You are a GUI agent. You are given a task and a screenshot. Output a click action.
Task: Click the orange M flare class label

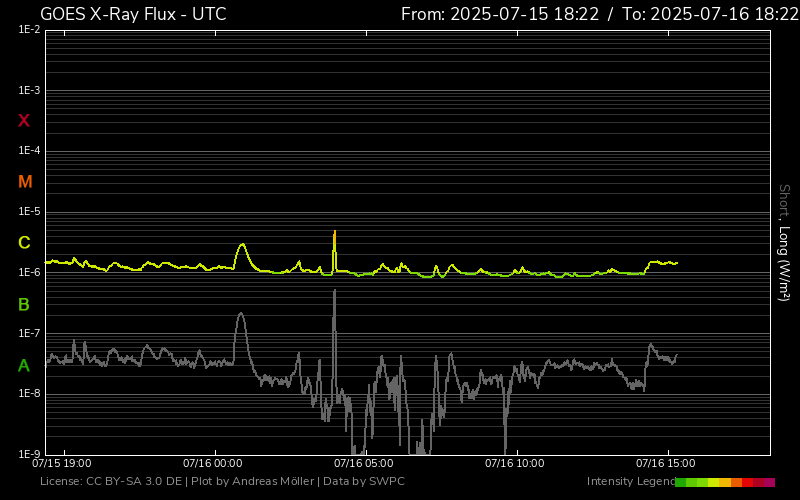point(25,182)
